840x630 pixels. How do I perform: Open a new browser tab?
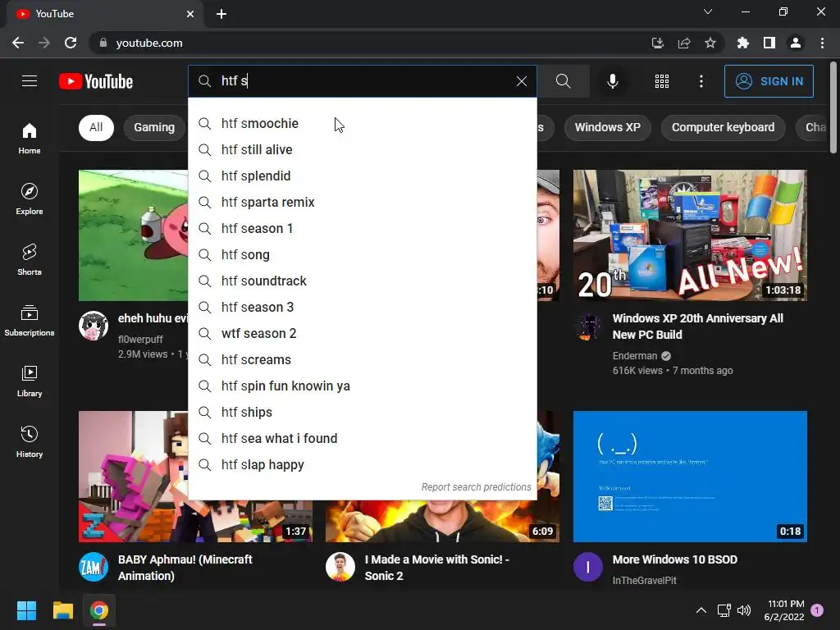(221, 14)
